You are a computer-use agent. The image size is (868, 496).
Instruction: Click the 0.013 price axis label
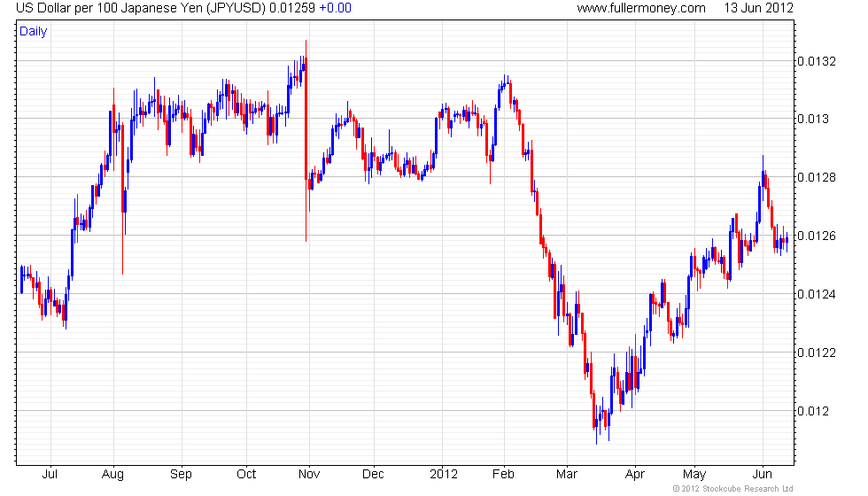pos(813,119)
